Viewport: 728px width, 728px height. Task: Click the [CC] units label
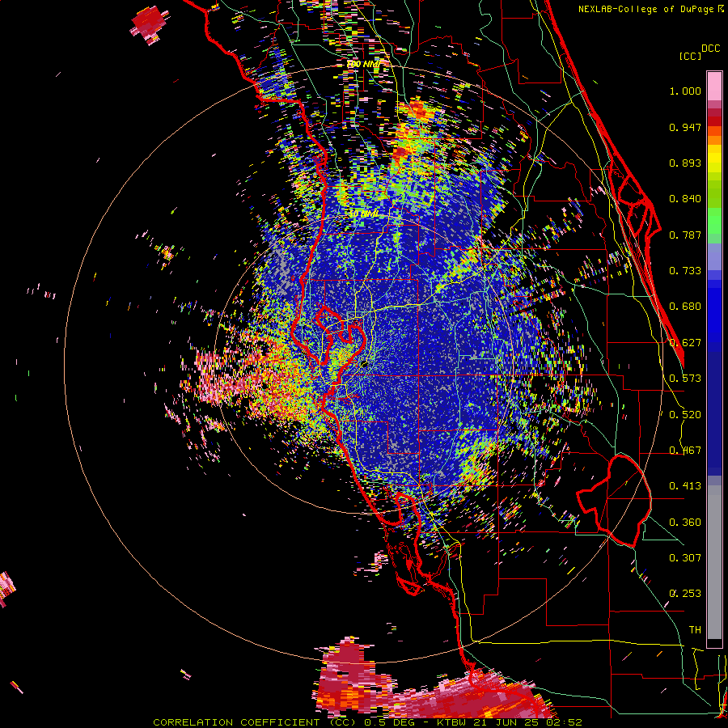(x=690, y=56)
